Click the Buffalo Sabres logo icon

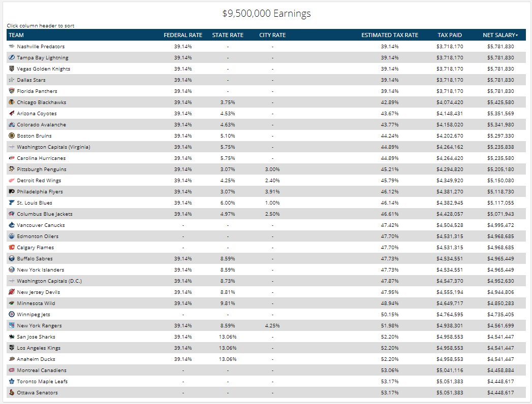coord(12,258)
